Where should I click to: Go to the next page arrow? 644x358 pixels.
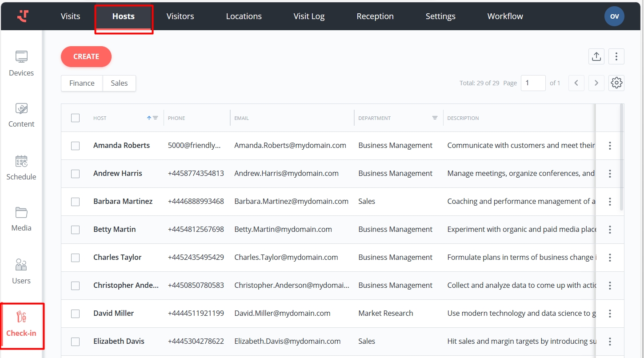pos(596,83)
